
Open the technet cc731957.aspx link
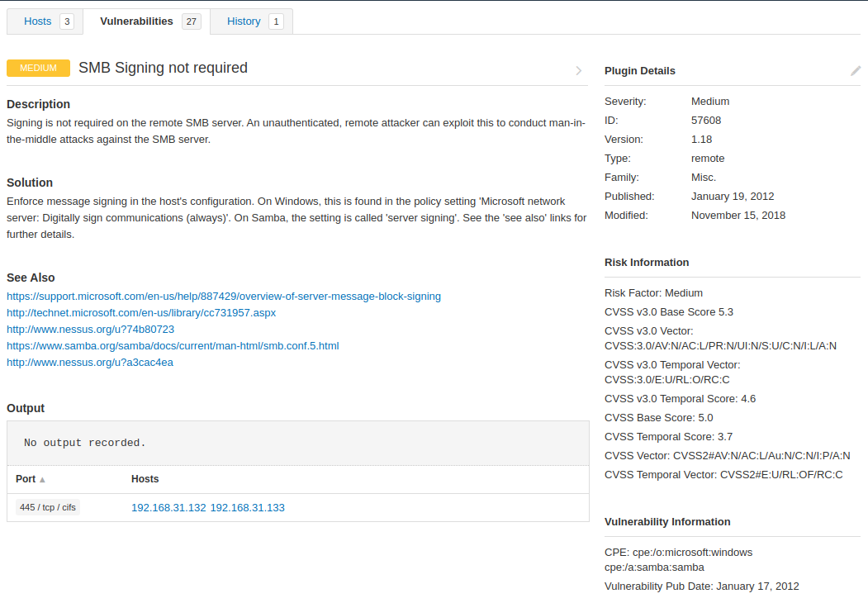coord(141,313)
